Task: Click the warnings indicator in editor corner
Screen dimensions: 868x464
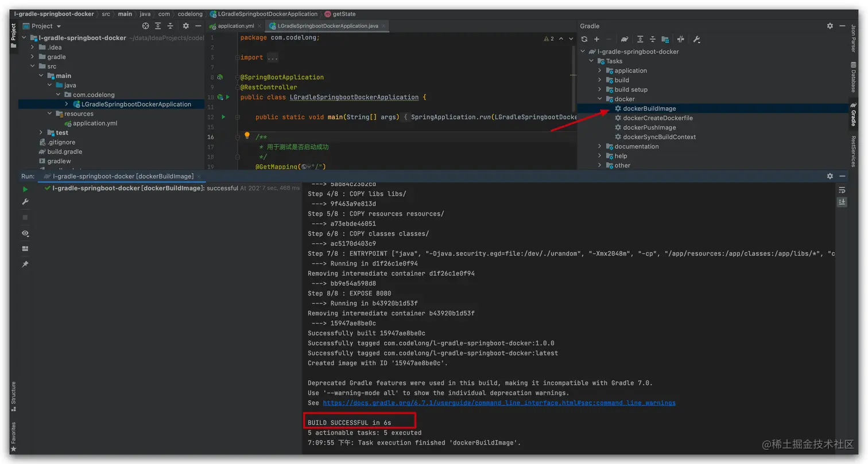Action: (x=549, y=38)
